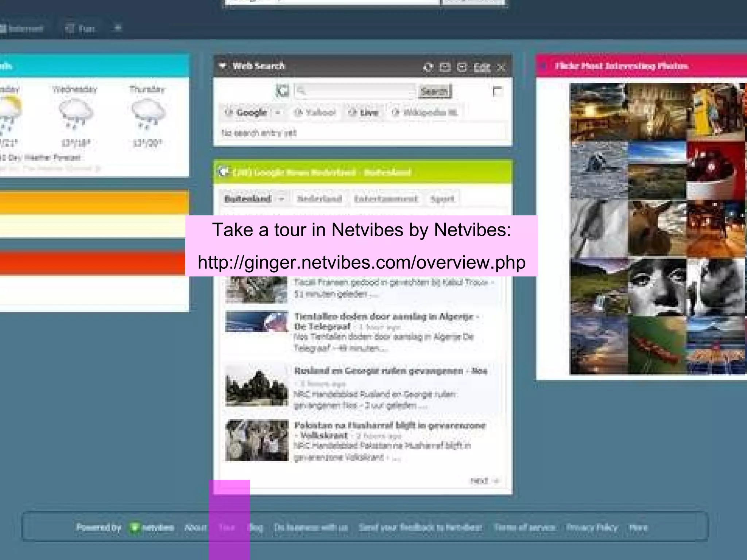Focus the Web Search text field
Screen dimensions: 747x560
[355, 91]
